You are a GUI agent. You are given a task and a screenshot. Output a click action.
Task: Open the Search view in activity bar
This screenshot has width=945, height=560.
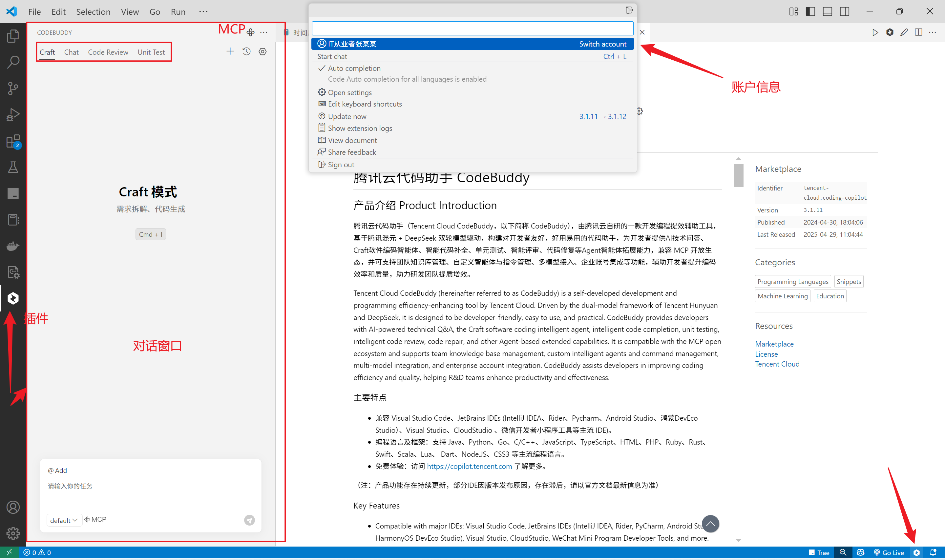click(13, 62)
